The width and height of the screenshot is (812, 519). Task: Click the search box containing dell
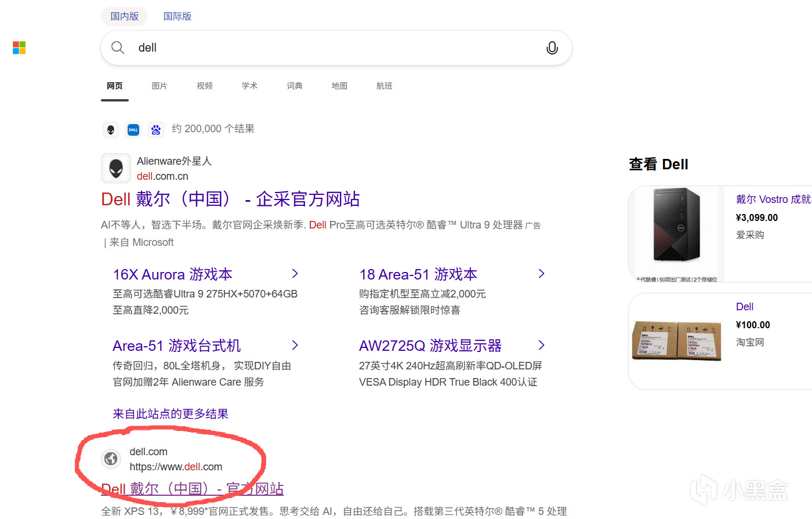pyautogui.click(x=336, y=48)
